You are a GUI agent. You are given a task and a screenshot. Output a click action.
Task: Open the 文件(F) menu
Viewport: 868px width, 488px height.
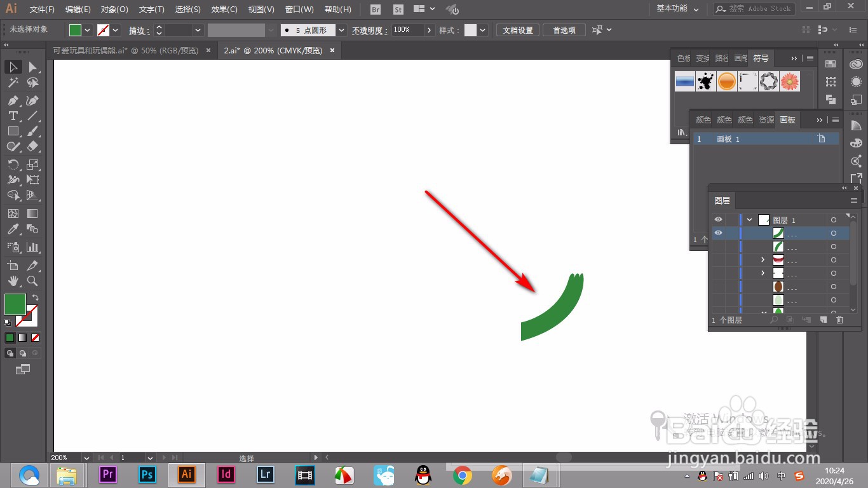[43, 10]
